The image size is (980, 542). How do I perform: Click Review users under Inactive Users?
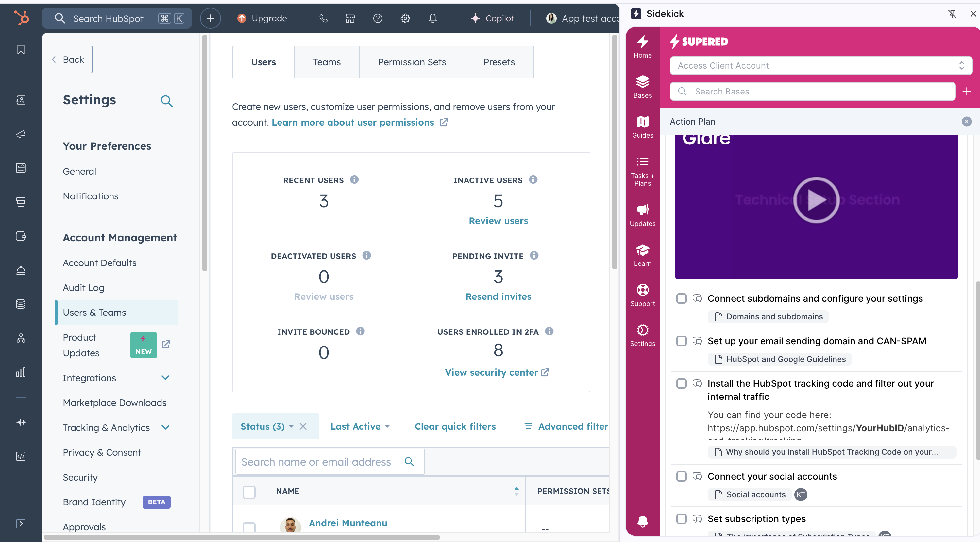pos(498,221)
